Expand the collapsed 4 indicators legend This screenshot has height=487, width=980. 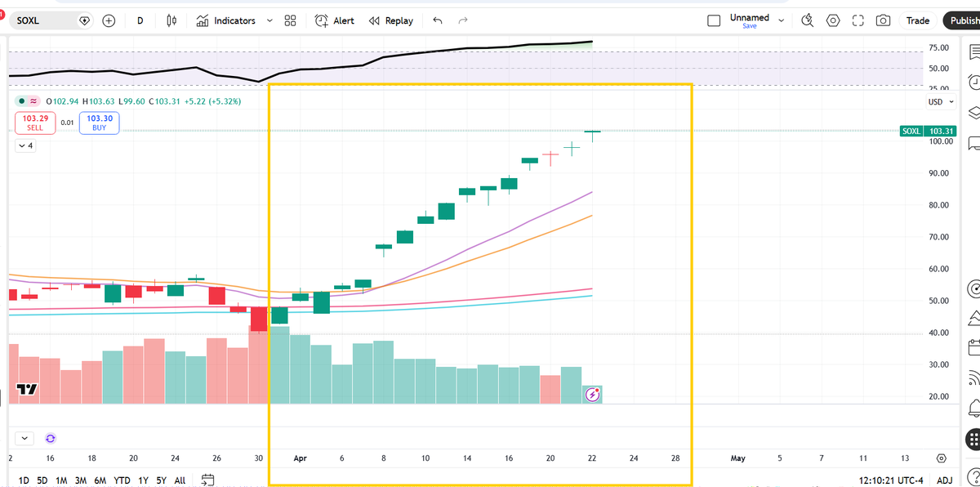[24, 146]
